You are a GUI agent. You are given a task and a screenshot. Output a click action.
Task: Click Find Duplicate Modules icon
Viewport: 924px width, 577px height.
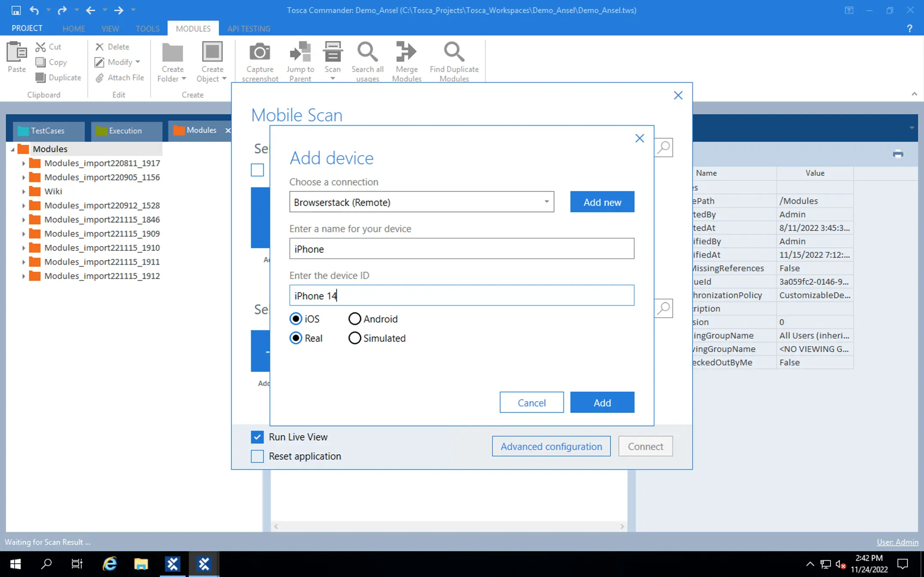pos(454,52)
